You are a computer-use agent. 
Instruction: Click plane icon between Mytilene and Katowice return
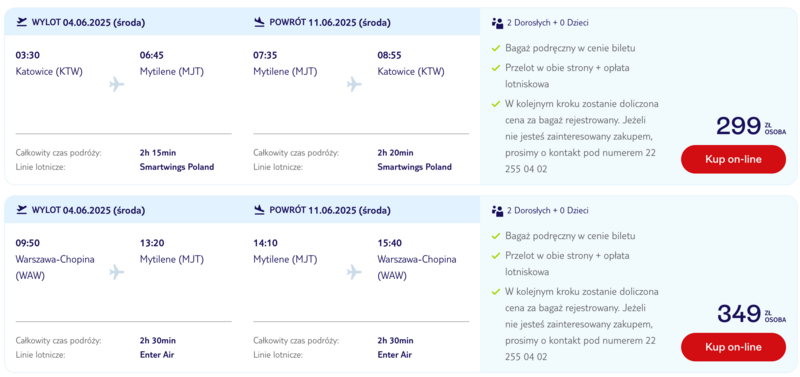[354, 84]
